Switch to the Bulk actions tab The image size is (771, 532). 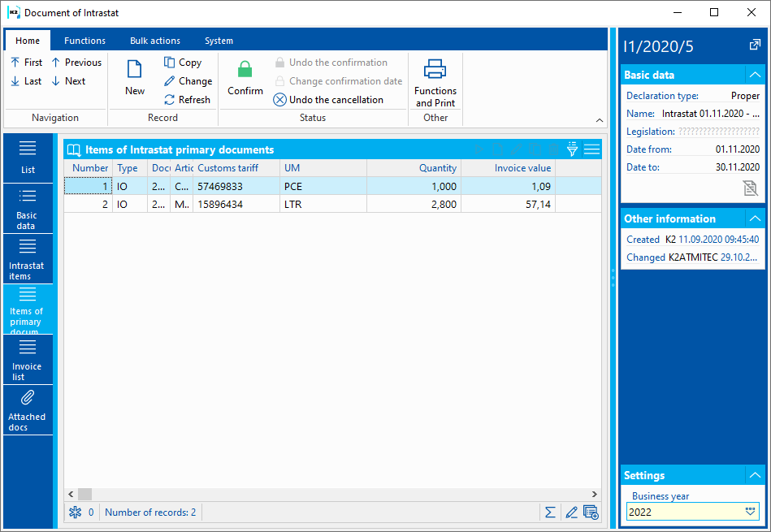pos(155,41)
